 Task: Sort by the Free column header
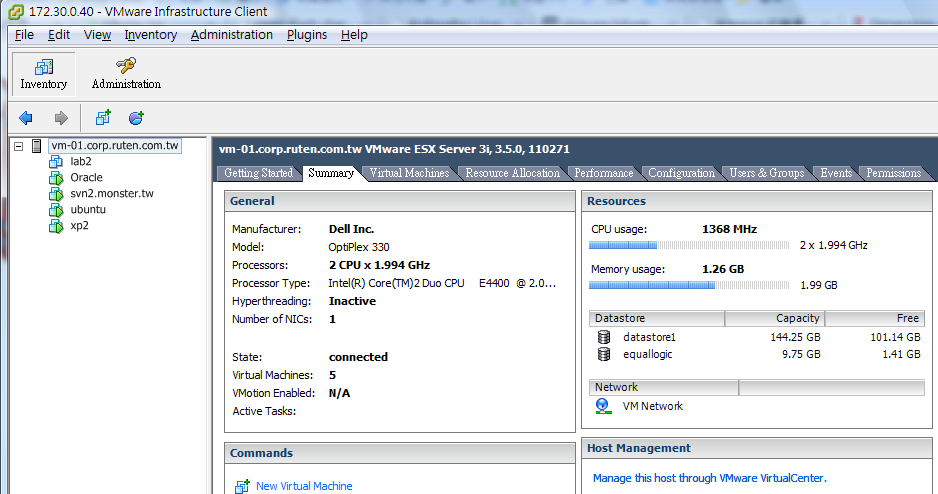click(875, 318)
